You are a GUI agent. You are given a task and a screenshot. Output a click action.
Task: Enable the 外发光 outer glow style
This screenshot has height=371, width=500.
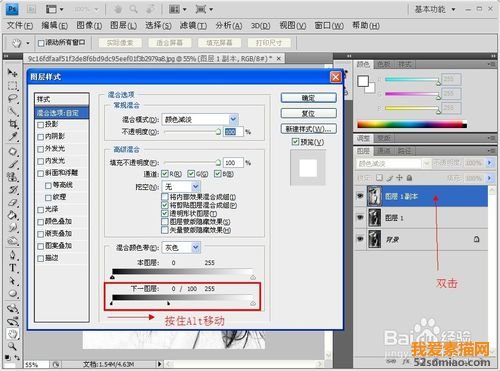tap(41, 149)
